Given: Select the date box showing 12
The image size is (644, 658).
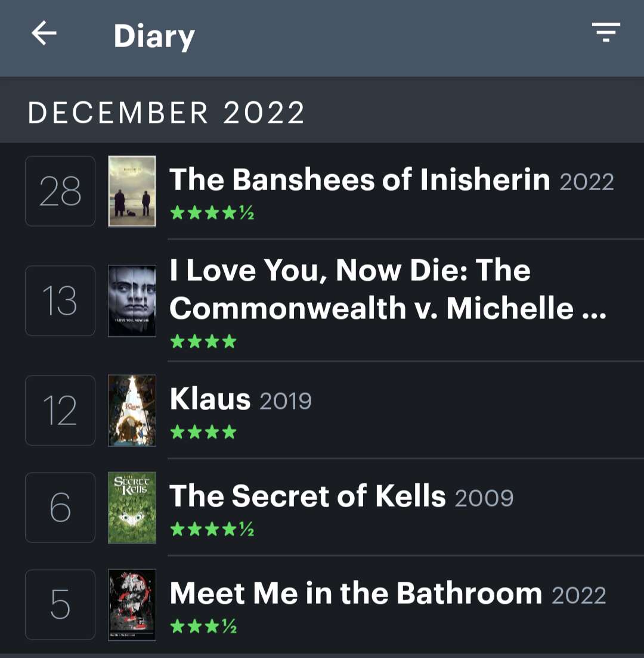Looking at the screenshot, I should tap(60, 410).
